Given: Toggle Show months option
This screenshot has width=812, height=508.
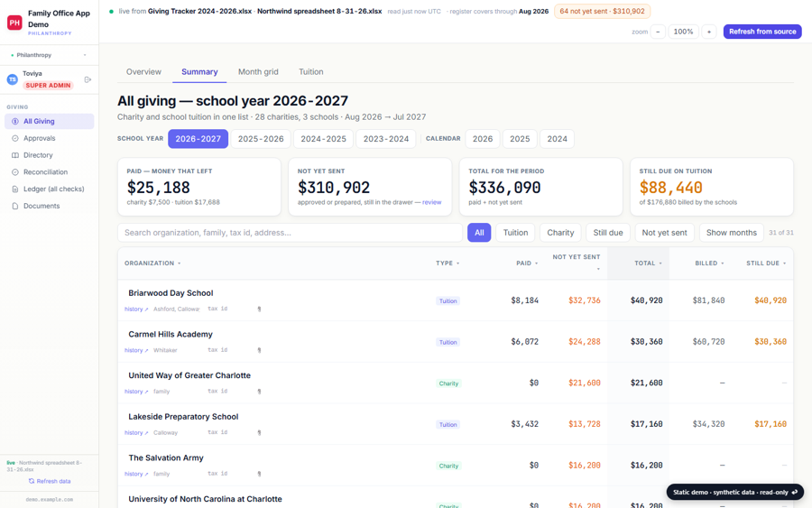Looking at the screenshot, I should click(731, 233).
